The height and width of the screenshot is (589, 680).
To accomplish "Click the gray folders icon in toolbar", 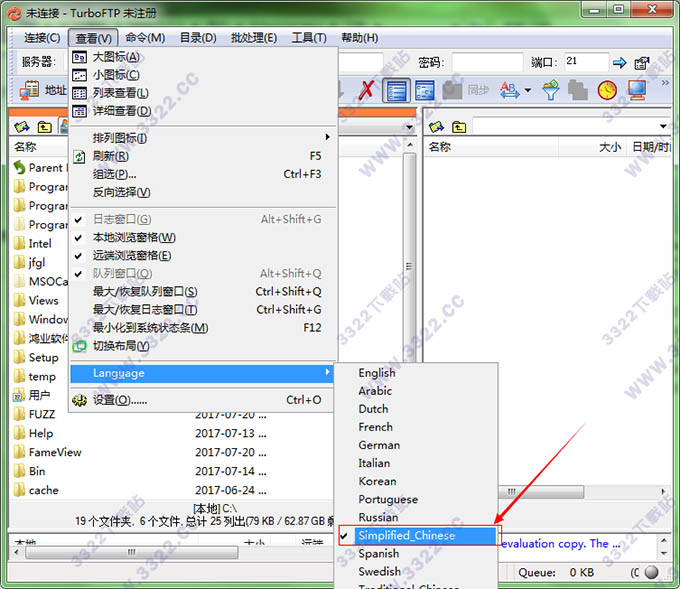I will tap(578, 90).
